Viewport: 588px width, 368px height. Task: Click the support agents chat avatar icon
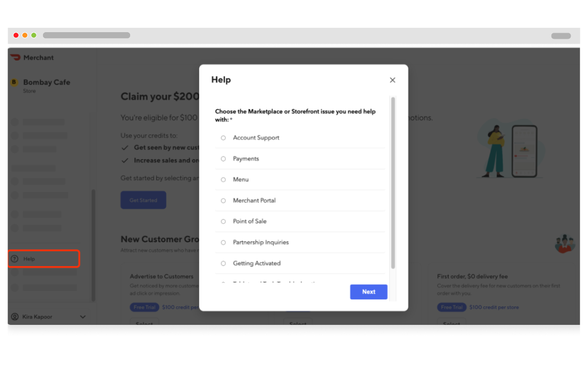(x=565, y=244)
